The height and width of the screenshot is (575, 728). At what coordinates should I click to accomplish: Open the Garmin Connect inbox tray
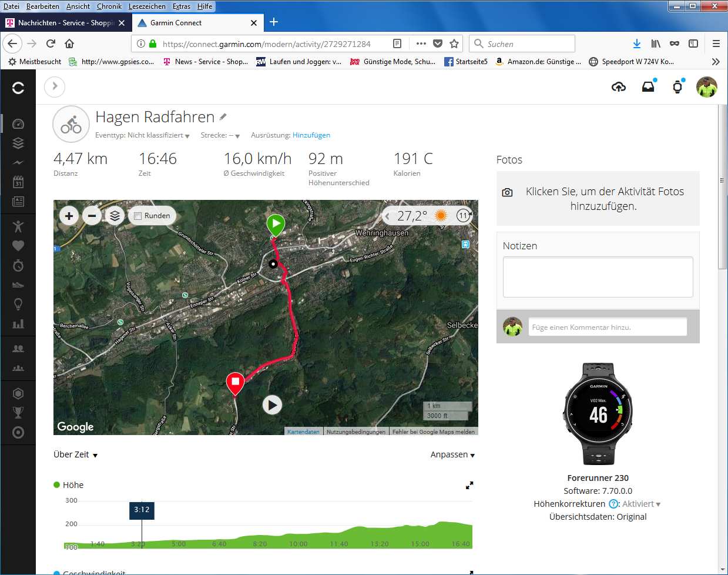648,87
